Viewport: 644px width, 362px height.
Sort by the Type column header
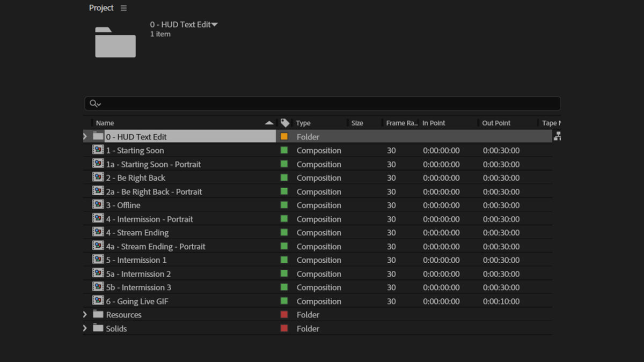coord(303,123)
